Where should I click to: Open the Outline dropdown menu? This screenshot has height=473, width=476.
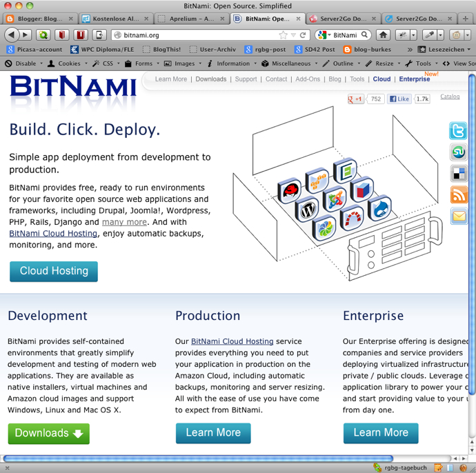pyautogui.click(x=343, y=63)
